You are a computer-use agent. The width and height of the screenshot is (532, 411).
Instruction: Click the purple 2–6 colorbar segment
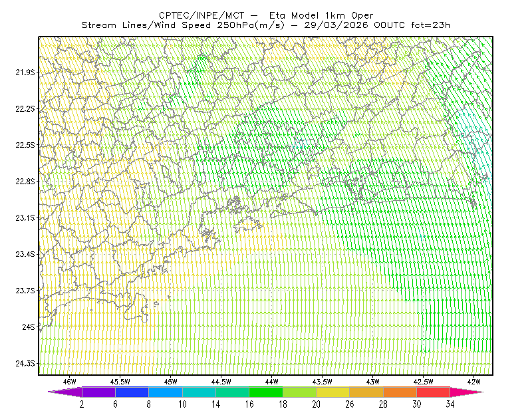point(98,392)
